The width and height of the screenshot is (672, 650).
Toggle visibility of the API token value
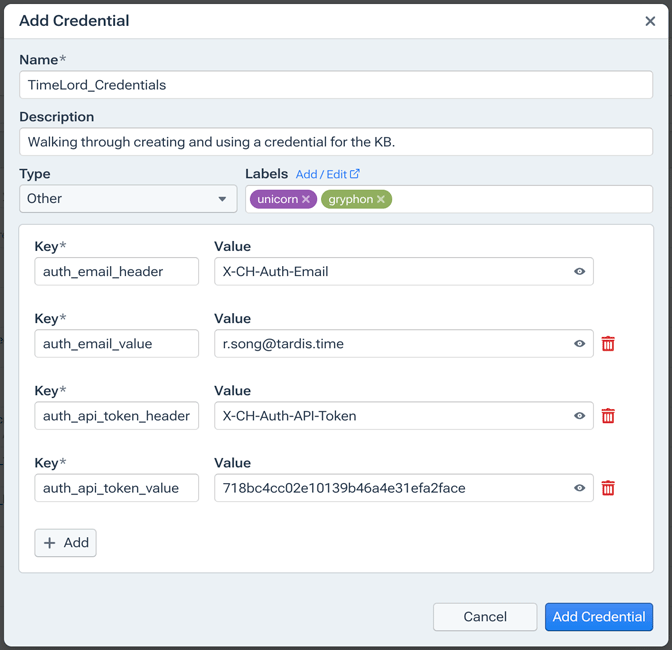click(579, 488)
